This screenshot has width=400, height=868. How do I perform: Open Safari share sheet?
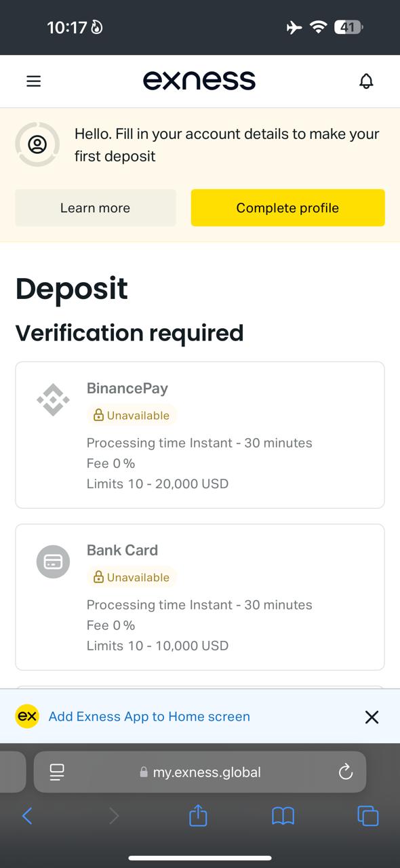tap(198, 815)
